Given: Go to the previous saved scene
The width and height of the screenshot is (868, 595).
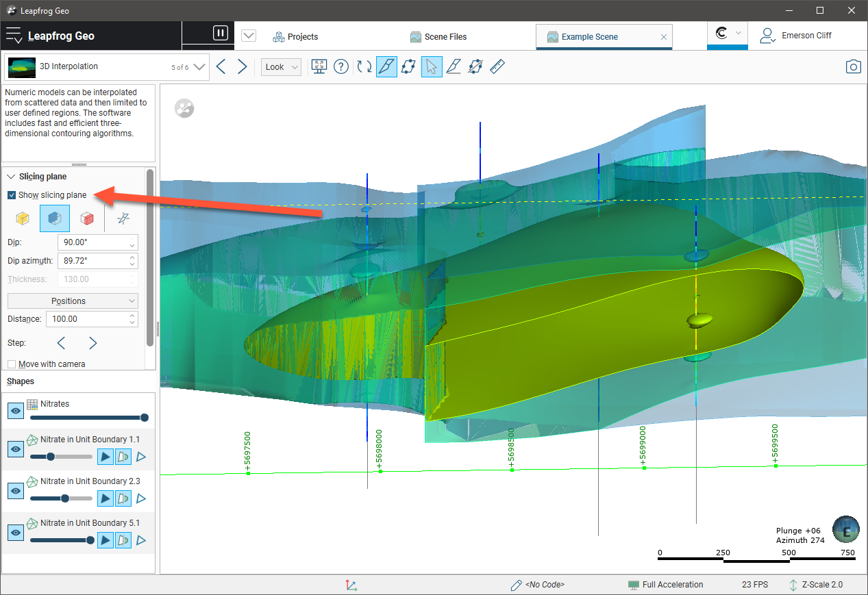Looking at the screenshot, I should (221, 66).
